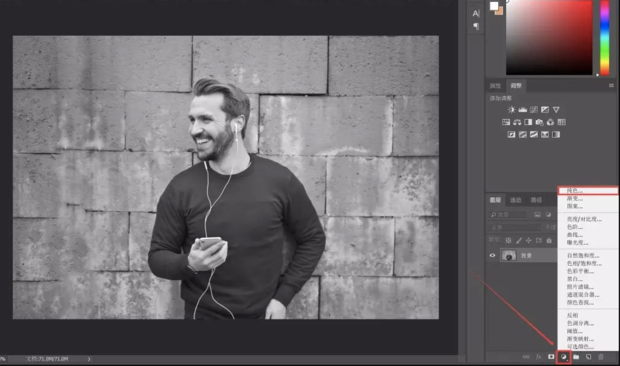Add a Channel Mixer adjustment using the circles icon
Image resolution: width=620 pixels, height=366 pixels.
550,122
